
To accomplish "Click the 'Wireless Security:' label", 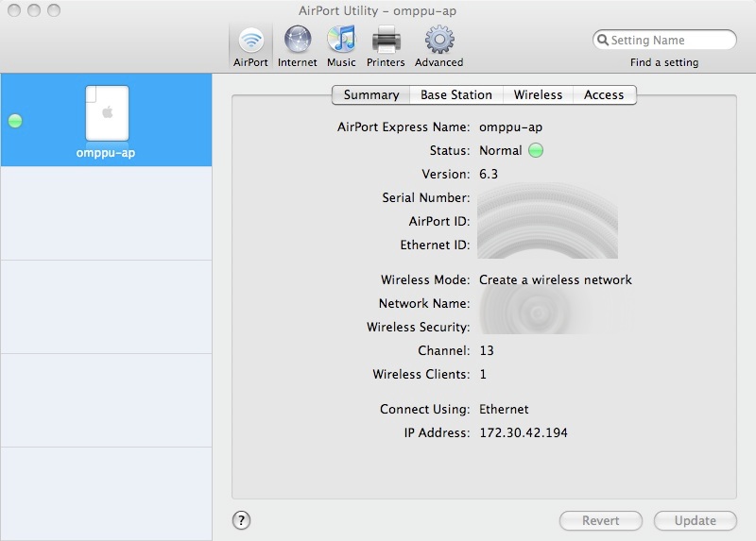I will [x=418, y=327].
